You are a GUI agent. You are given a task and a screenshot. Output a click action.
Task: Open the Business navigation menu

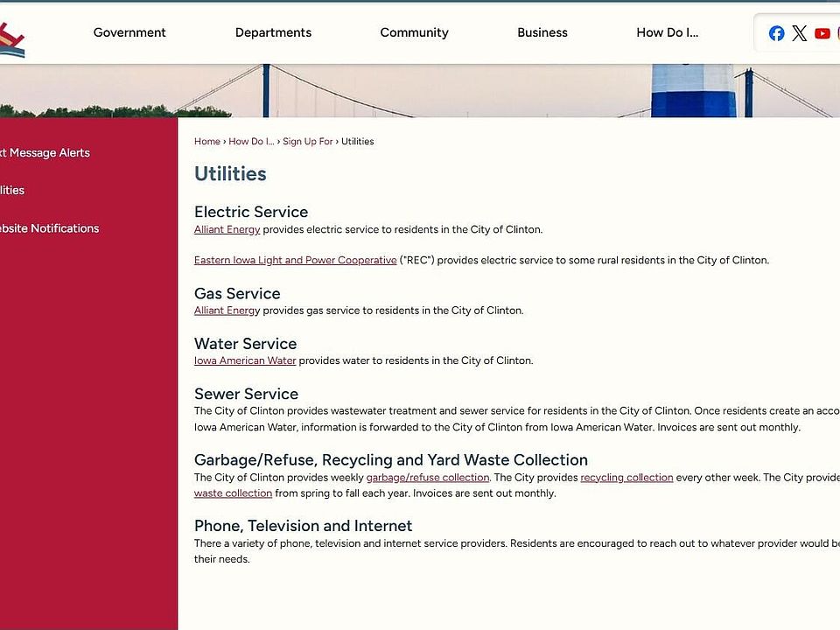542,32
